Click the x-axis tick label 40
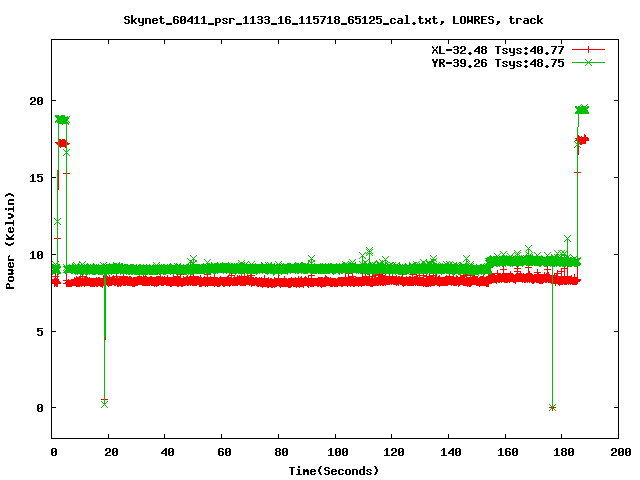Screen dimensions: 640x480 (x=167, y=452)
